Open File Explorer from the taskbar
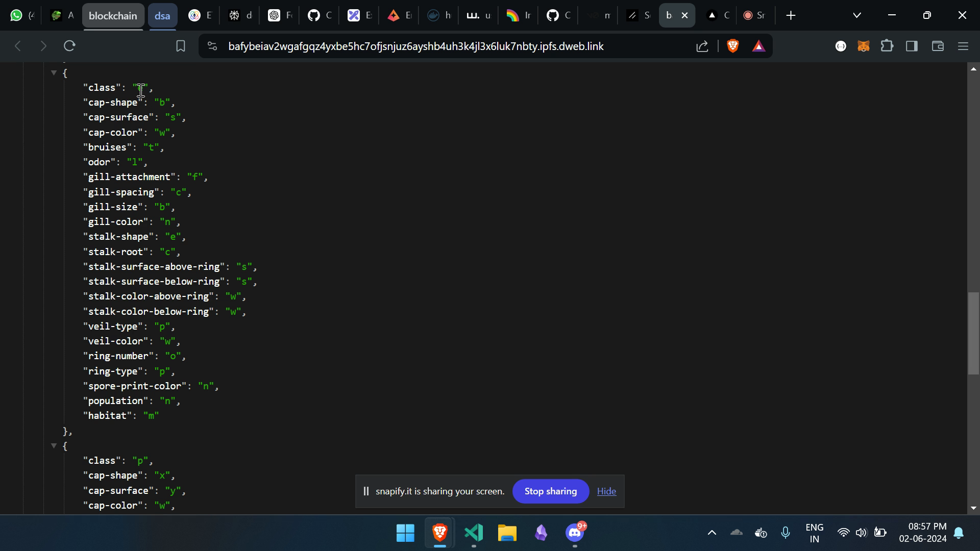The image size is (980, 551). [507, 533]
